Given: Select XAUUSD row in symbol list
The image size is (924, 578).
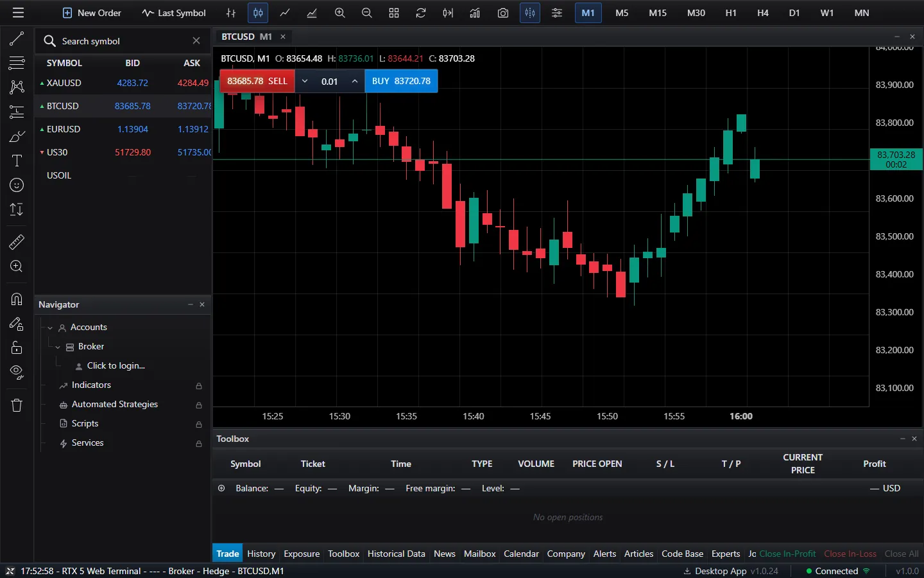Looking at the screenshot, I should pyautogui.click(x=123, y=83).
